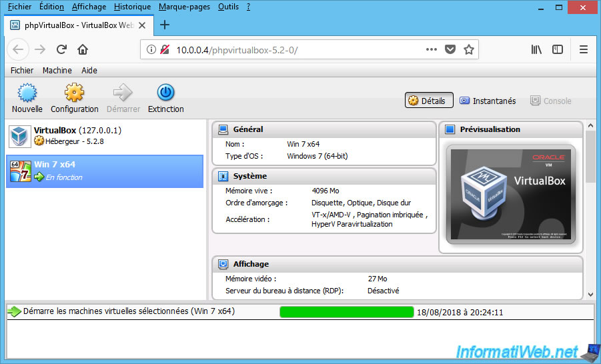Collapse the Prévisualisation section header
601x364 pixels.
[x=511, y=129]
